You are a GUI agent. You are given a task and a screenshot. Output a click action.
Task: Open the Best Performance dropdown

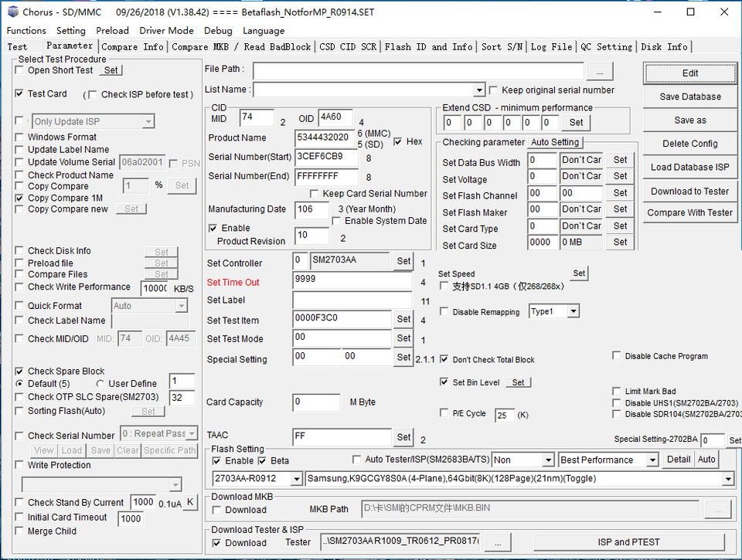pyautogui.click(x=651, y=460)
